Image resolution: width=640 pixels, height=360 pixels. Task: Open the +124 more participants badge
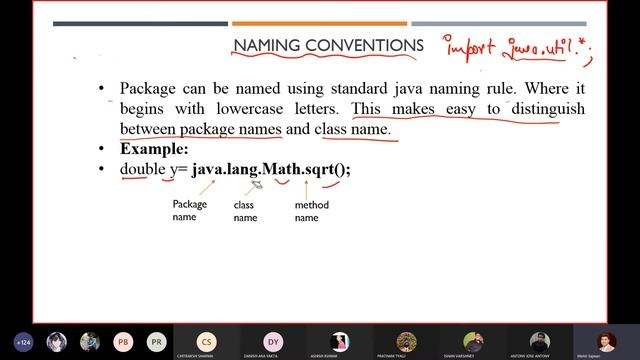[x=23, y=342]
